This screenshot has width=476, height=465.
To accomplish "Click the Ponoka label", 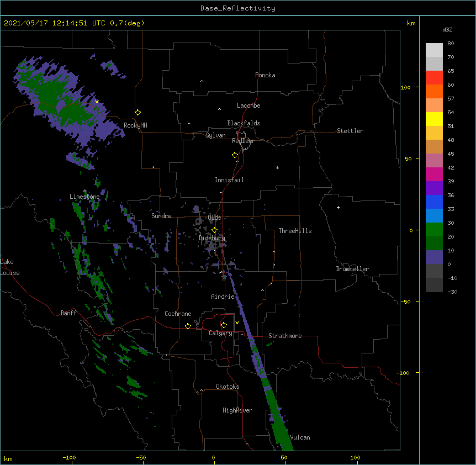I will 265,75.
